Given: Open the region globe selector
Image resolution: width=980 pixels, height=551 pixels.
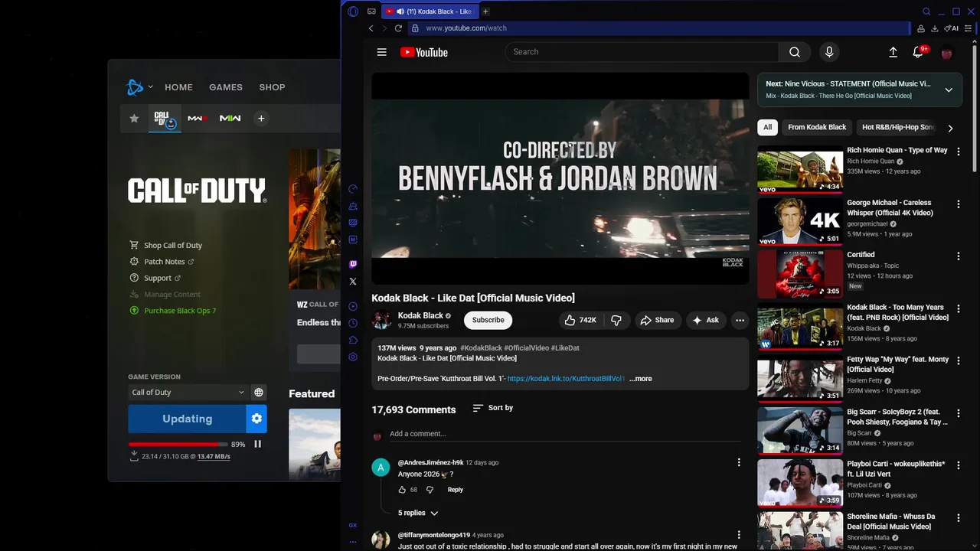Looking at the screenshot, I should click(259, 393).
